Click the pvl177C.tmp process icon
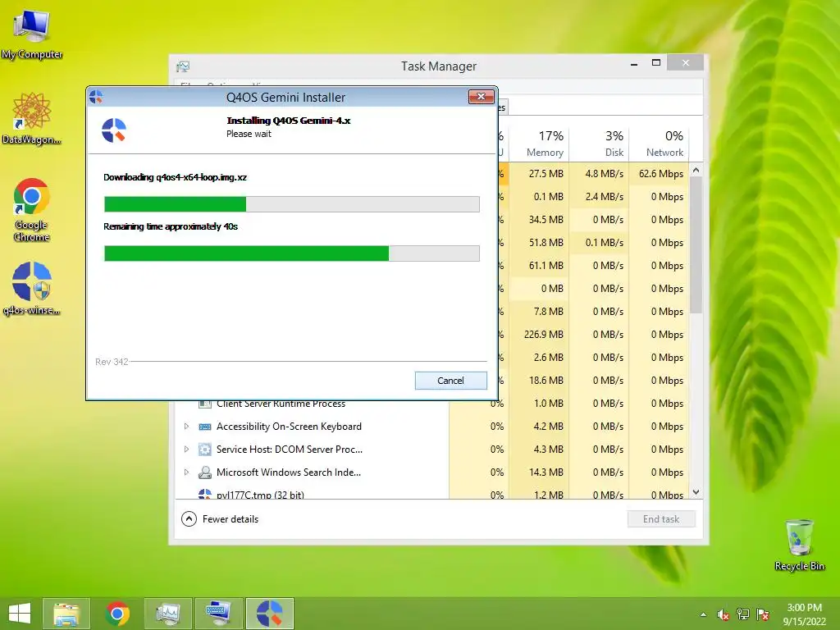Image resolution: width=840 pixels, height=630 pixels. [204, 494]
